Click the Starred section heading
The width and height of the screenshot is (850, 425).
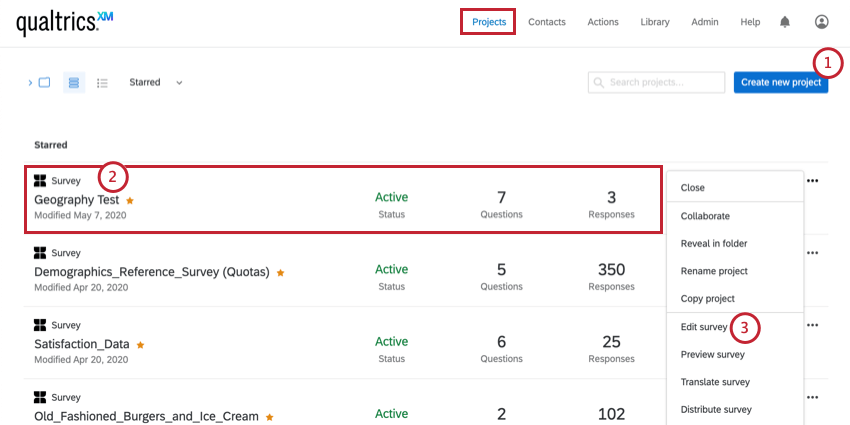(x=51, y=145)
